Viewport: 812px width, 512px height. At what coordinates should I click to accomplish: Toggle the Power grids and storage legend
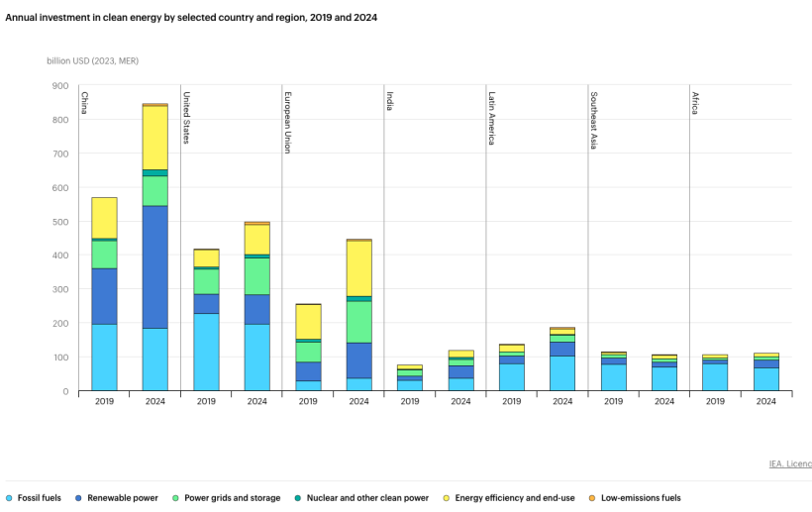point(227,498)
